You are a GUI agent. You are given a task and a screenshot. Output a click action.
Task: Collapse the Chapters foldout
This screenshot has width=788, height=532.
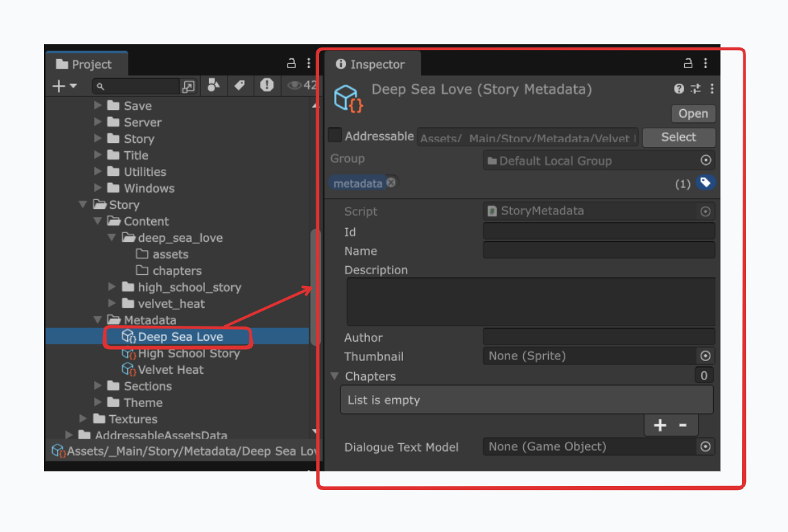334,376
